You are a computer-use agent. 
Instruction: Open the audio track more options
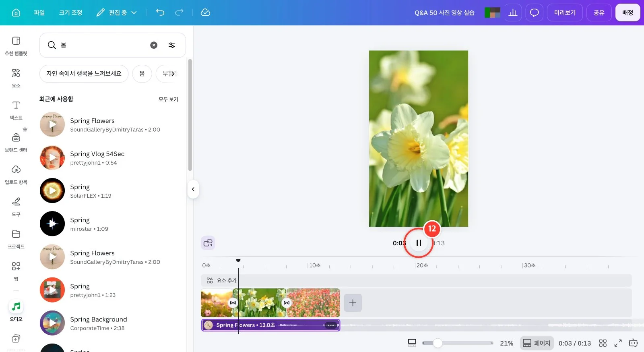pos(331,325)
